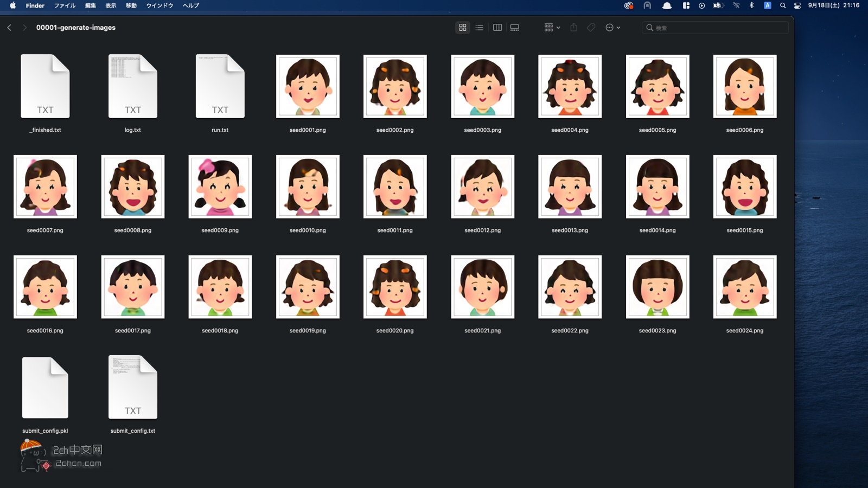868x488 pixels.
Task: Open the Finder menu in menu bar
Action: pyautogui.click(x=35, y=5)
